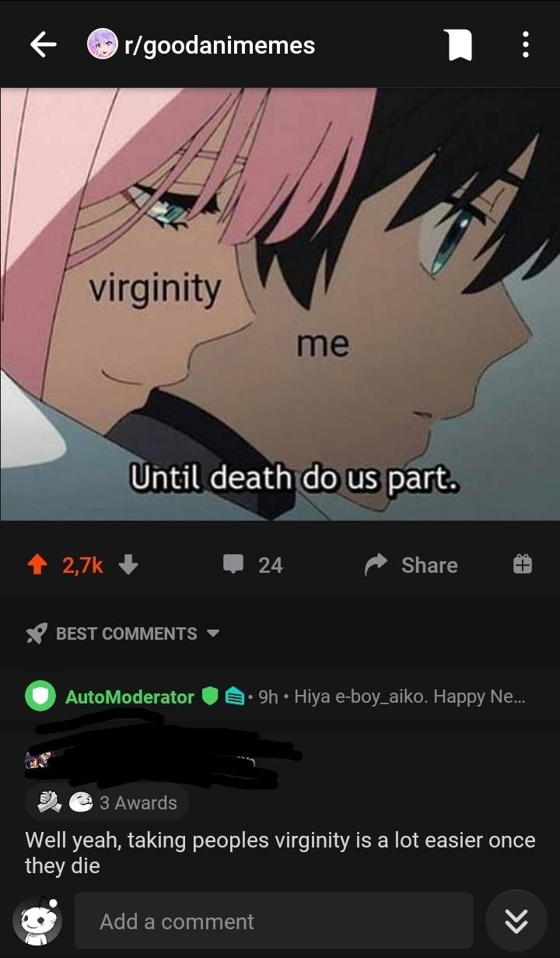View the 3 Awards badge
560x958 pixels.
click(x=108, y=802)
